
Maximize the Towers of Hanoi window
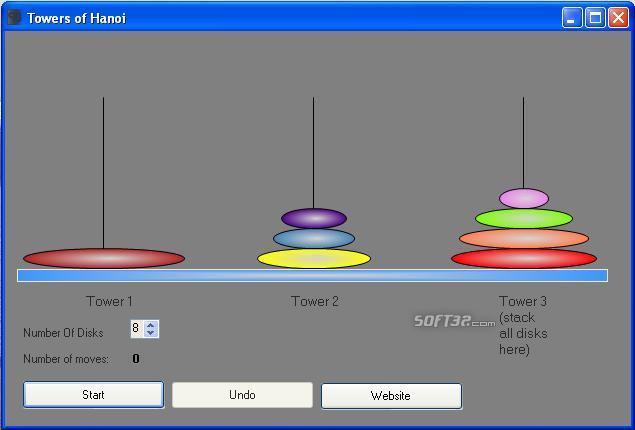pyautogui.click(x=595, y=18)
